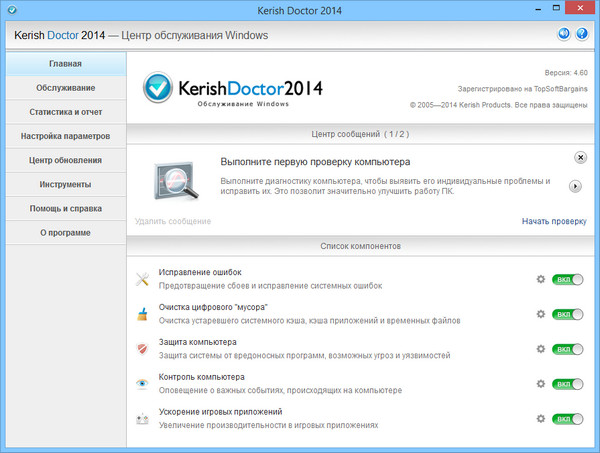Open Центр обновления section
Image resolution: width=600 pixels, height=453 pixels.
click(x=66, y=160)
